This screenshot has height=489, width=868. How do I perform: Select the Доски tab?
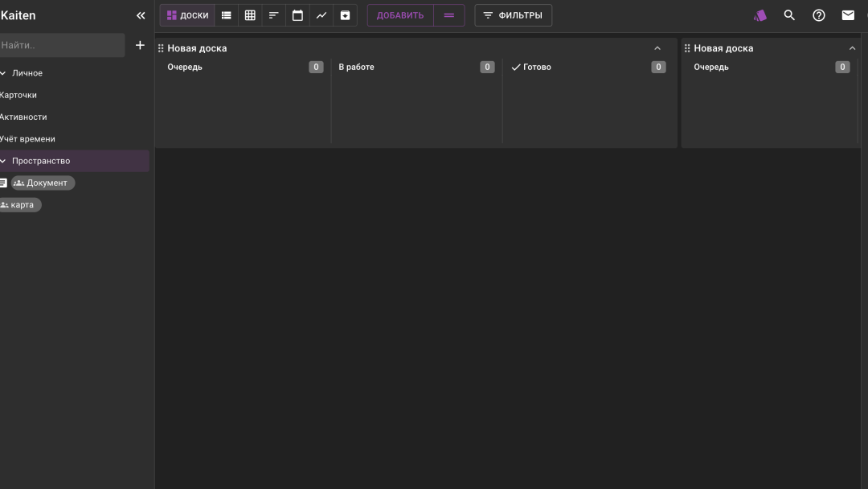187,15
